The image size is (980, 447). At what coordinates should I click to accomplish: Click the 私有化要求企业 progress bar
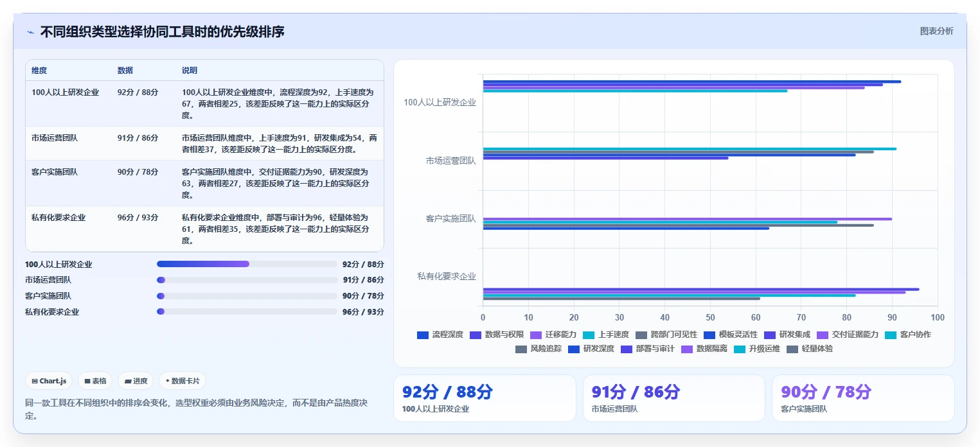click(x=247, y=311)
